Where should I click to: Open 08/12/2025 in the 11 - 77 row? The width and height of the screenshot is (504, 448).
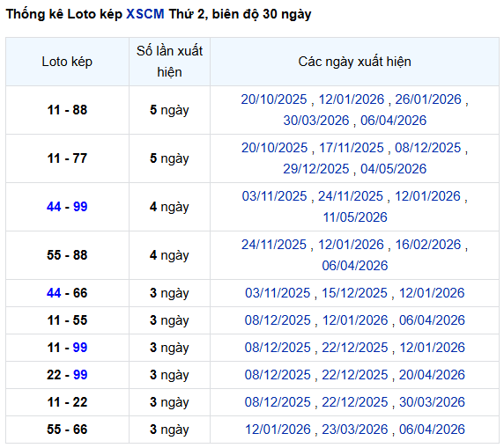pyautogui.click(x=428, y=148)
